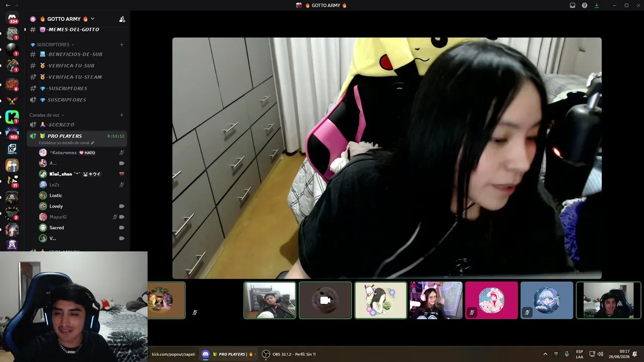This screenshot has height=362, width=644.
Task: Open the OBS icon in the taskbar
Action: (266, 354)
